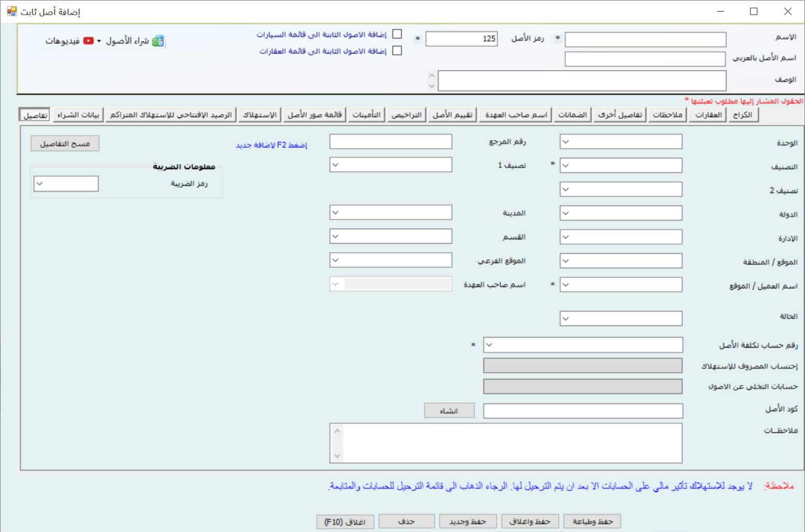The height and width of the screenshot is (532, 805).
Task: Open the قائمة صور الأصل tab
Action: (314, 115)
